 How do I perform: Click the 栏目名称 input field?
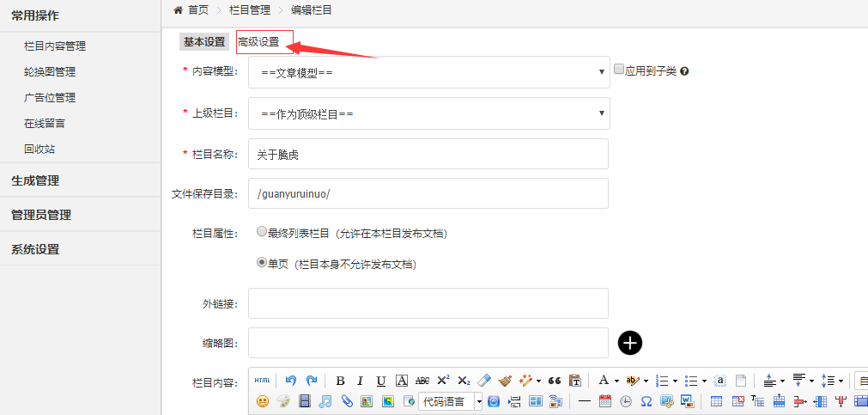[x=428, y=155]
